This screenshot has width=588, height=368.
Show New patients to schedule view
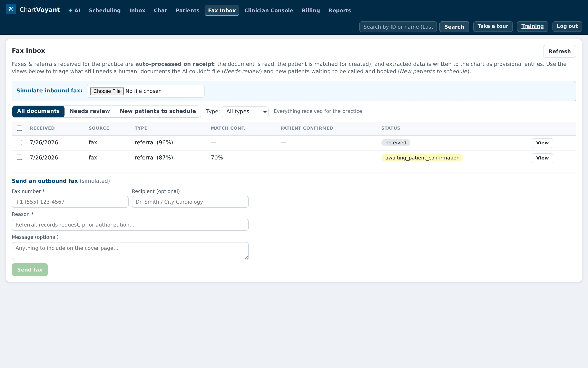tap(158, 111)
